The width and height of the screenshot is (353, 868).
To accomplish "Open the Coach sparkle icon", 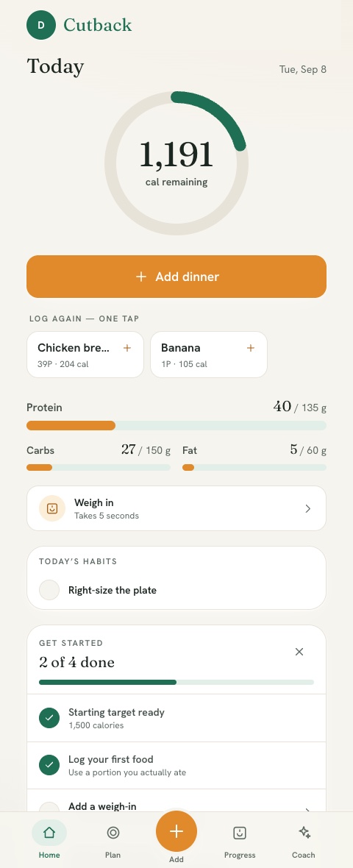I will pos(304,833).
